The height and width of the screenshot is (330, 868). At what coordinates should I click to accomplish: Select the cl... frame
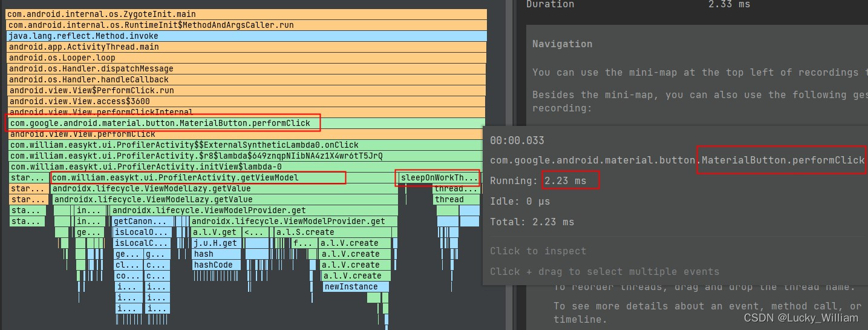pyautogui.click(x=128, y=265)
